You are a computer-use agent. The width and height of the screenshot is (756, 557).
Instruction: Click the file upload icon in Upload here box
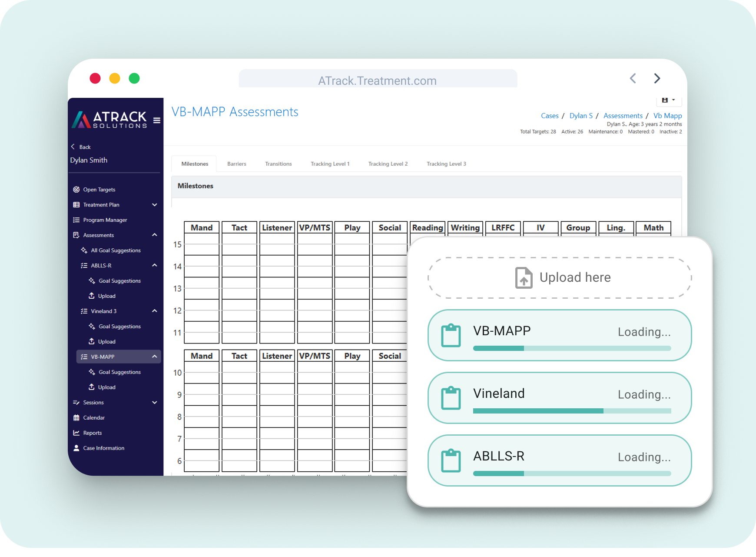524,278
